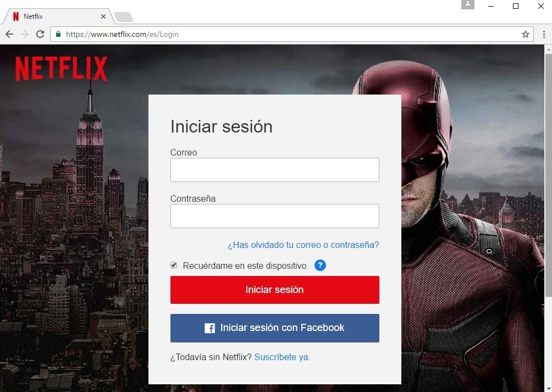
Task: Click the Correo field label
Action: tap(184, 152)
